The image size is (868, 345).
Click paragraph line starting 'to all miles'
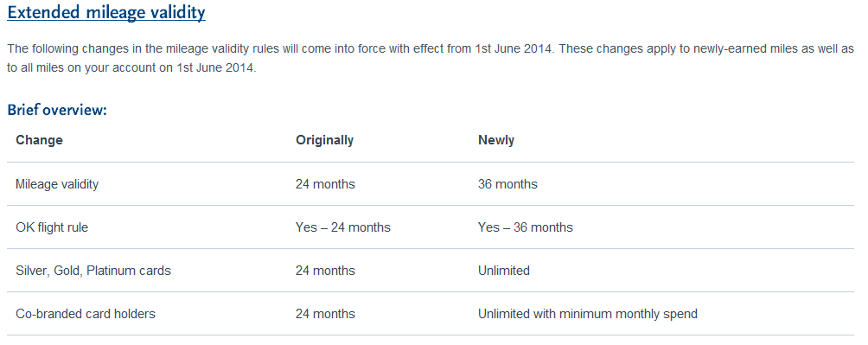[x=131, y=69]
